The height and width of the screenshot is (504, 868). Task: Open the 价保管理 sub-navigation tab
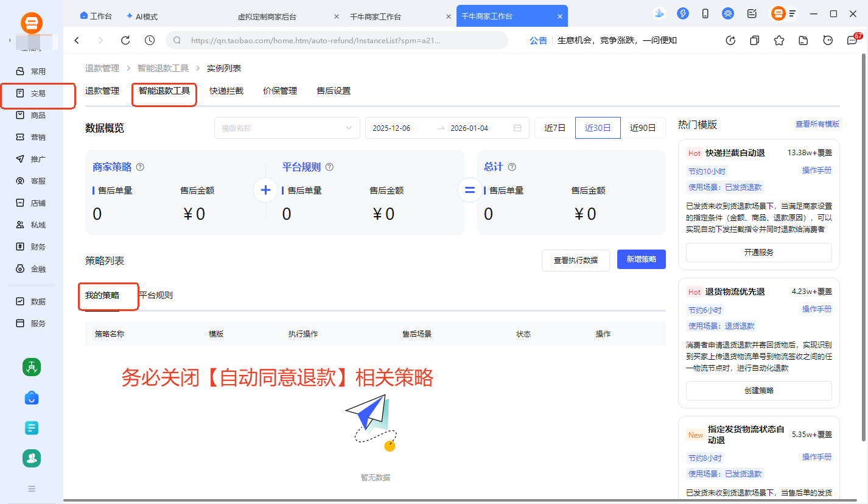click(280, 91)
